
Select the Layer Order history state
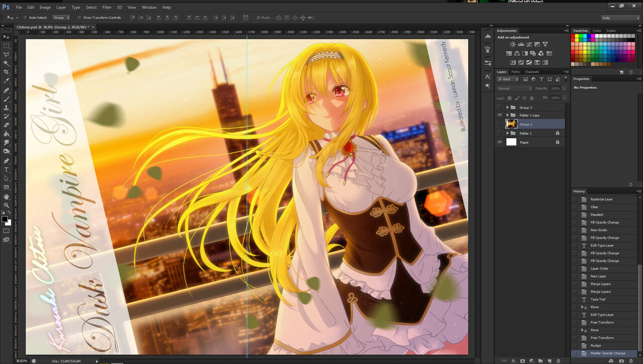tap(605, 269)
